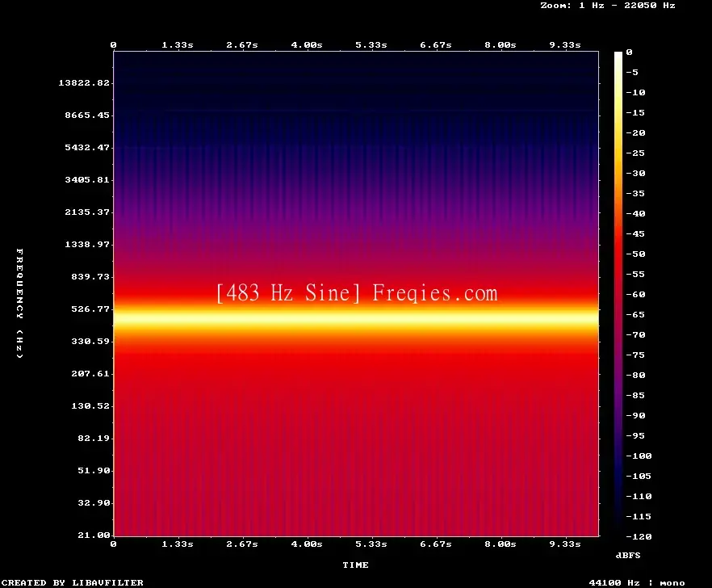Image resolution: width=712 pixels, height=588 pixels.
Task: Click the 'CREATED BY LIBAVFILTER' text
Action: (x=72, y=582)
